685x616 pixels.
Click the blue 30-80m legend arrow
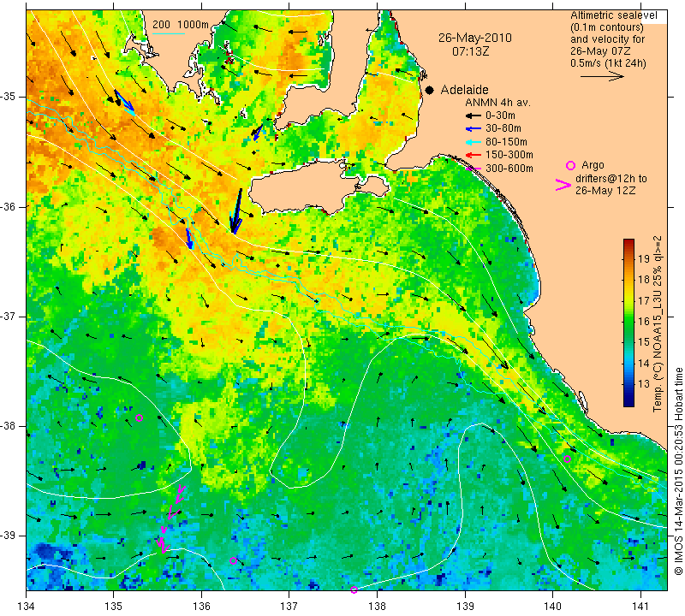click(474, 129)
